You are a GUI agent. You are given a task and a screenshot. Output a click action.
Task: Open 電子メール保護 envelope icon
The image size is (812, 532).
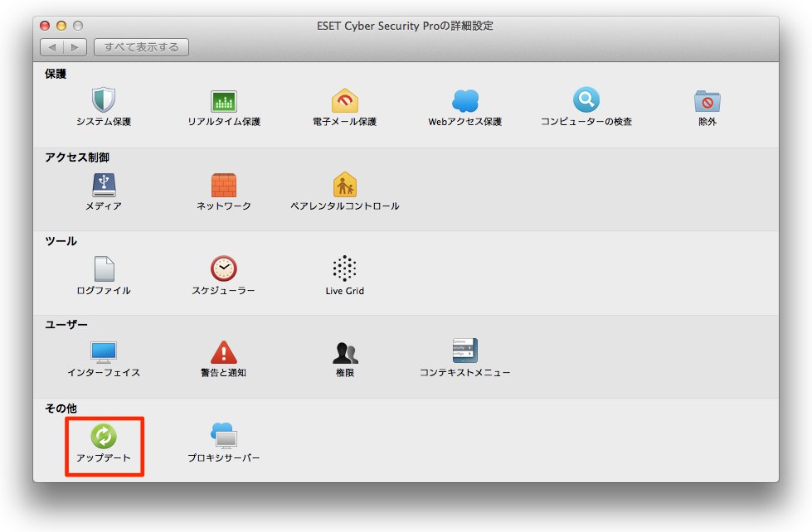[345, 100]
